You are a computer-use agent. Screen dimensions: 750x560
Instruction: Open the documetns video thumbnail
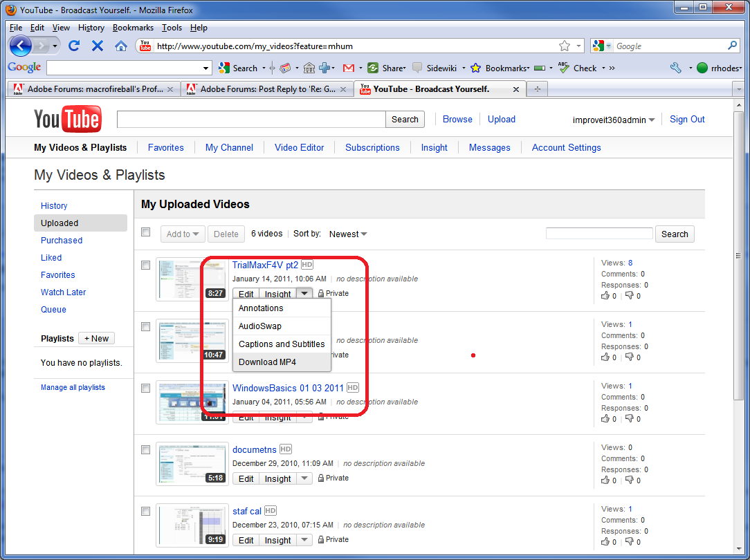click(x=192, y=465)
